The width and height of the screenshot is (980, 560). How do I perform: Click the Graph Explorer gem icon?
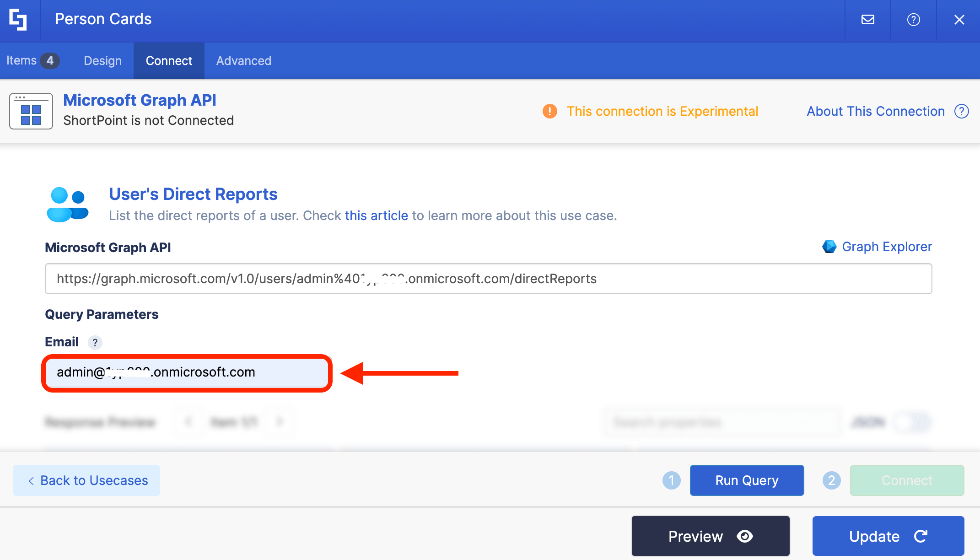[x=829, y=247]
